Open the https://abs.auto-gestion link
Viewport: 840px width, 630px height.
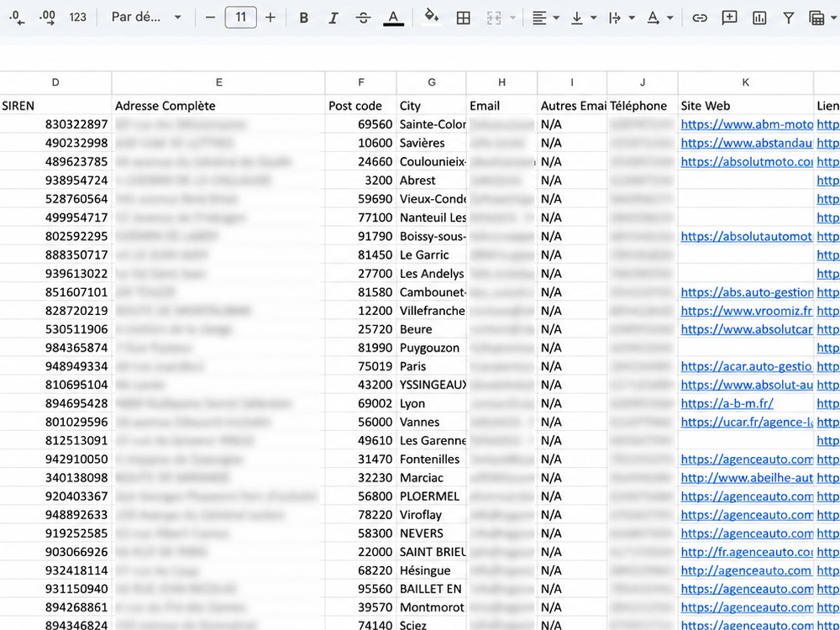click(747, 292)
